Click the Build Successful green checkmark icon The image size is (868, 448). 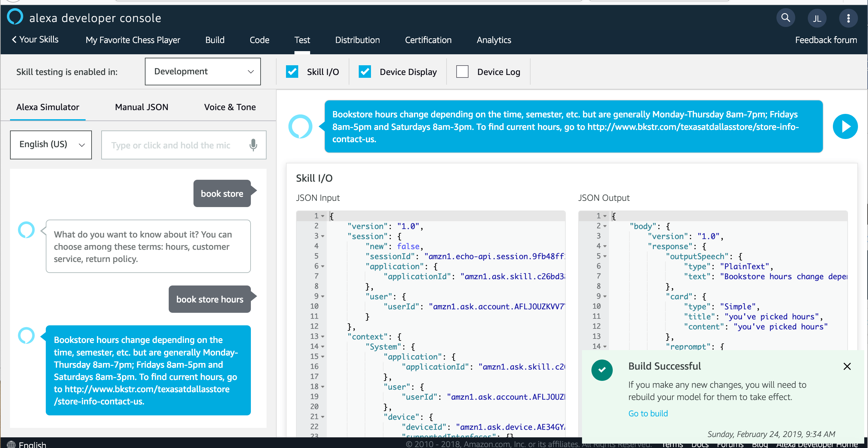[x=602, y=370]
